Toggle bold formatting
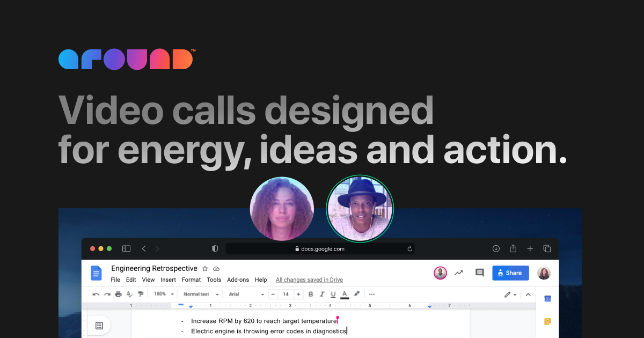The width and height of the screenshot is (644, 338). [311, 294]
